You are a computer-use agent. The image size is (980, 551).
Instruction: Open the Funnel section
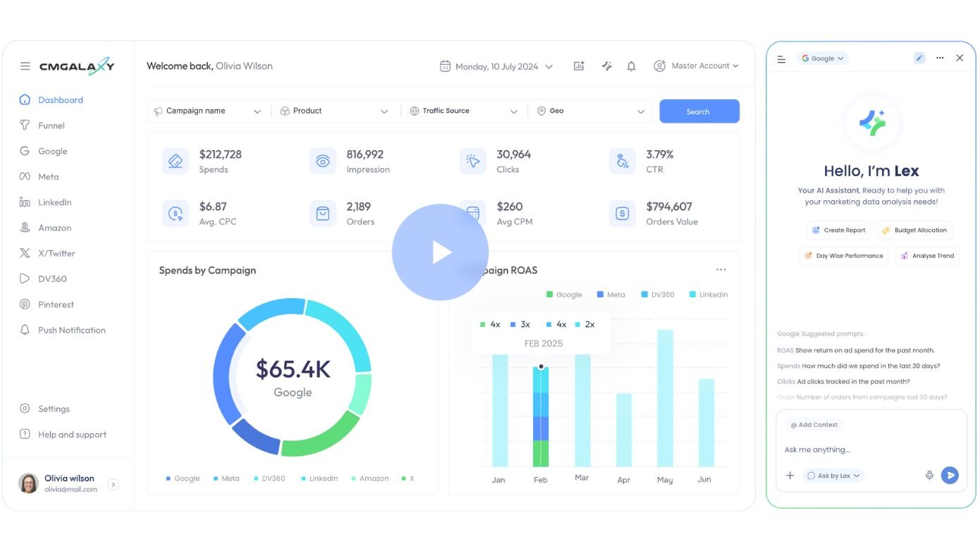(42, 125)
